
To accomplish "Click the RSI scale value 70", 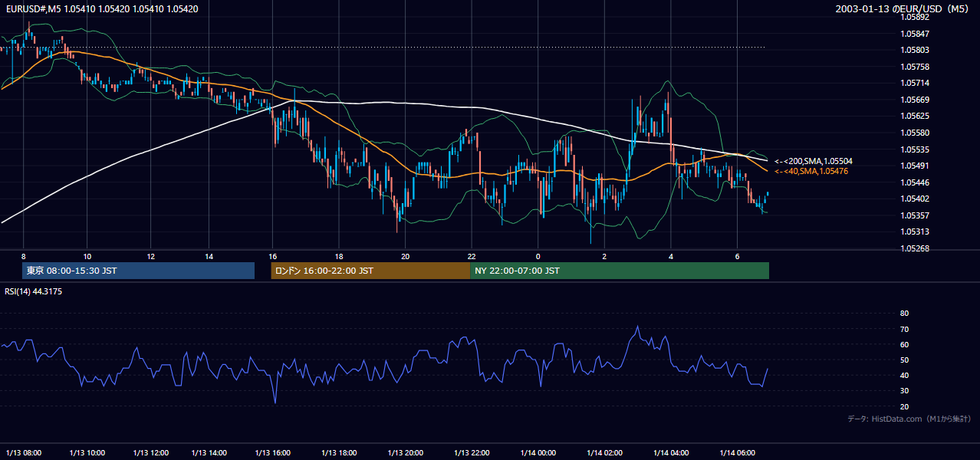I will click(904, 329).
